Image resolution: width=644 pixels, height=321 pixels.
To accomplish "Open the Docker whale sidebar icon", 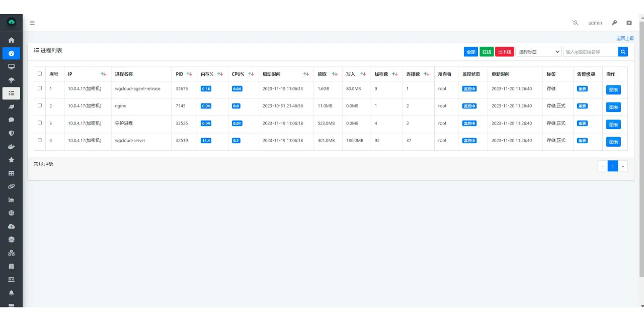I will 11,146.
